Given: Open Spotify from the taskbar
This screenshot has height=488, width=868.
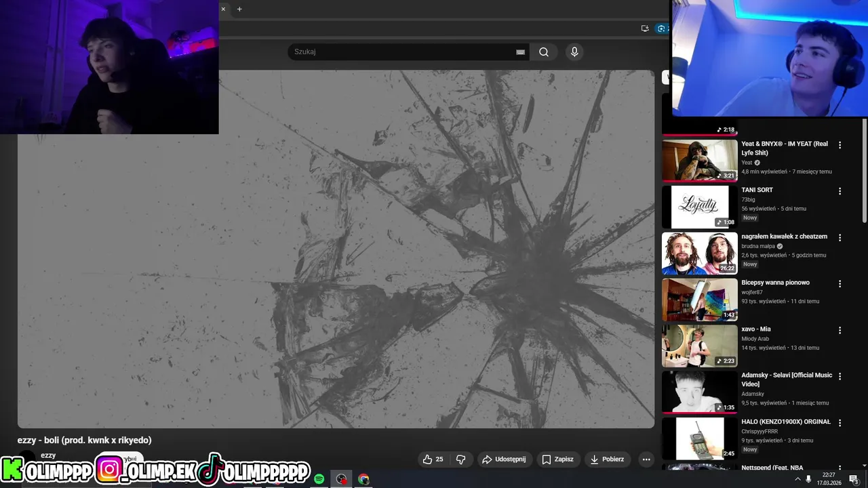Looking at the screenshot, I should (x=319, y=479).
